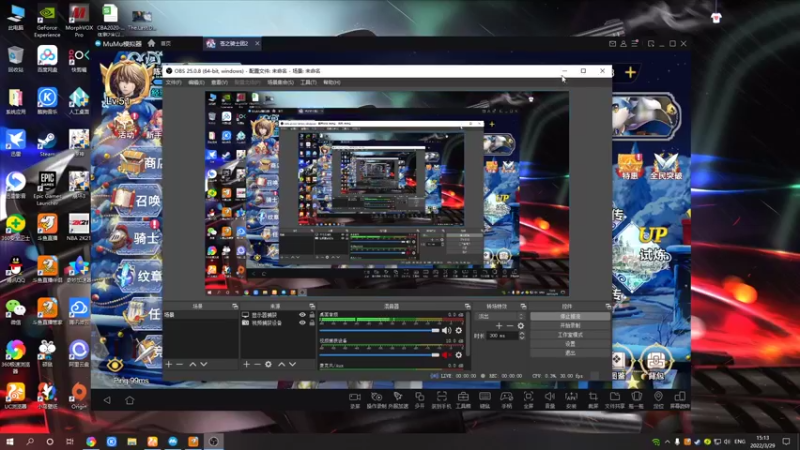
Task: Open the OBS 工具(T) menu
Action: tap(308, 82)
